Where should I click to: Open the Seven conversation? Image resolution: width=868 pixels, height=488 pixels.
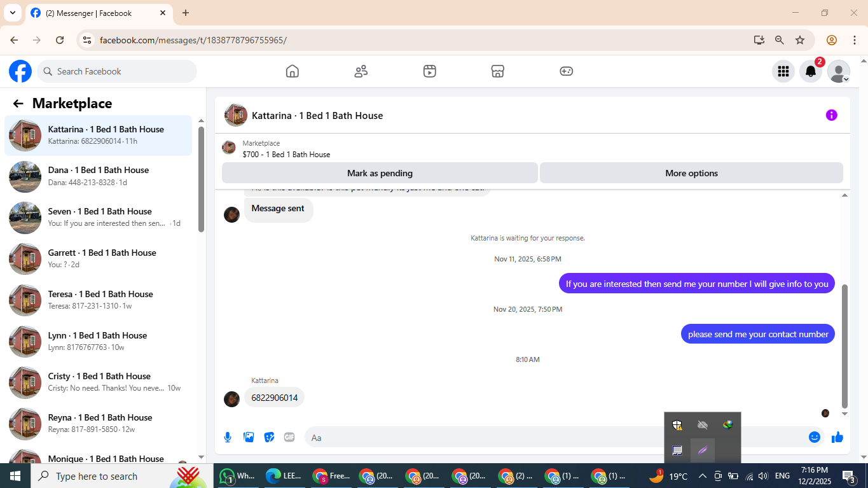pos(98,218)
